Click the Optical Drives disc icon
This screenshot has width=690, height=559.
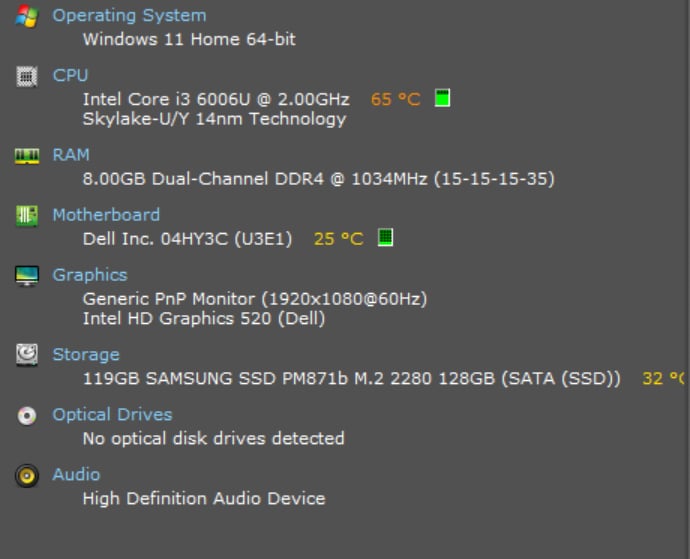coord(27,416)
